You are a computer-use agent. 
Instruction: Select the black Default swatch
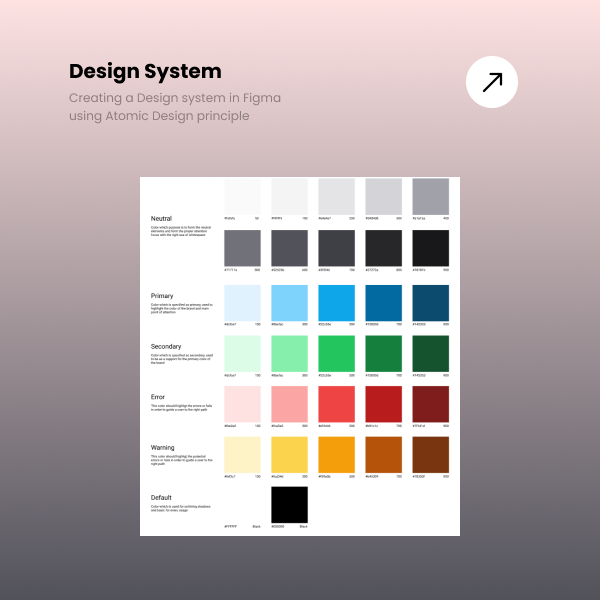click(289, 504)
